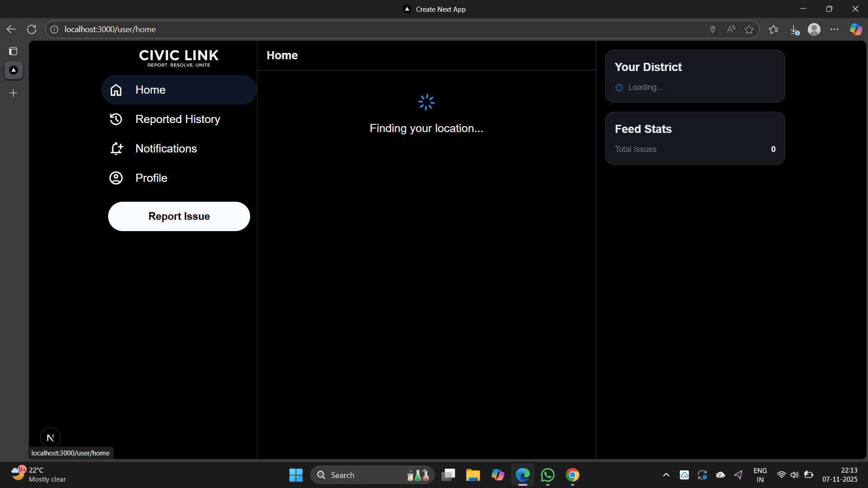Open the browser settings ellipsis menu

835,29
